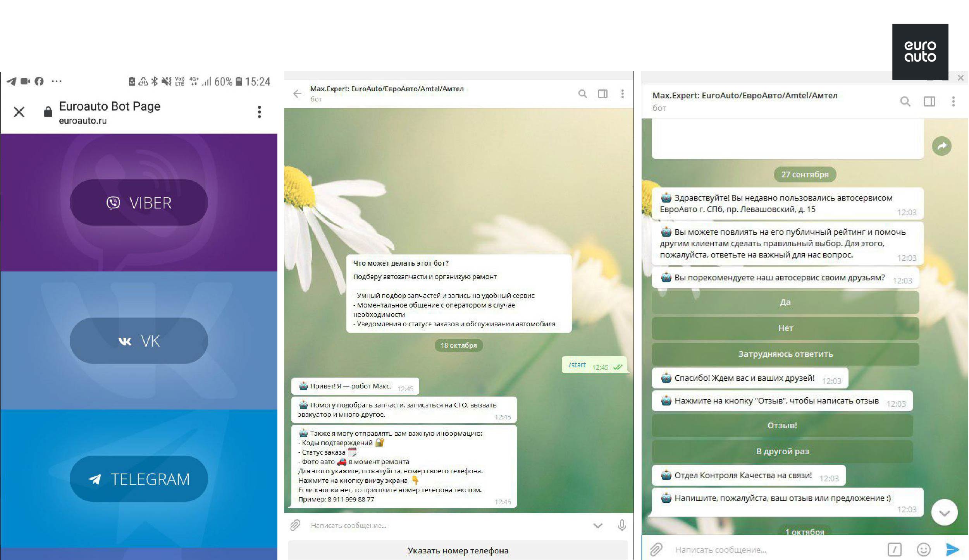Attach a file in the middle chat
Screen dimensions: 969x560
[x=295, y=526]
